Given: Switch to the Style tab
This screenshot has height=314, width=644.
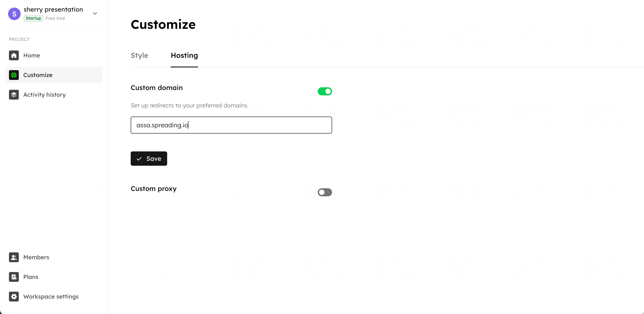Looking at the screenshot, I should (x=139, y=55).
